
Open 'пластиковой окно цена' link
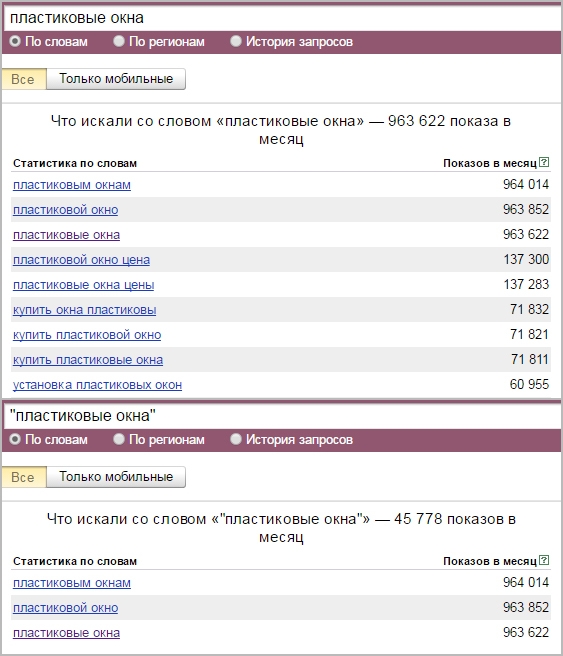[81, 260]
